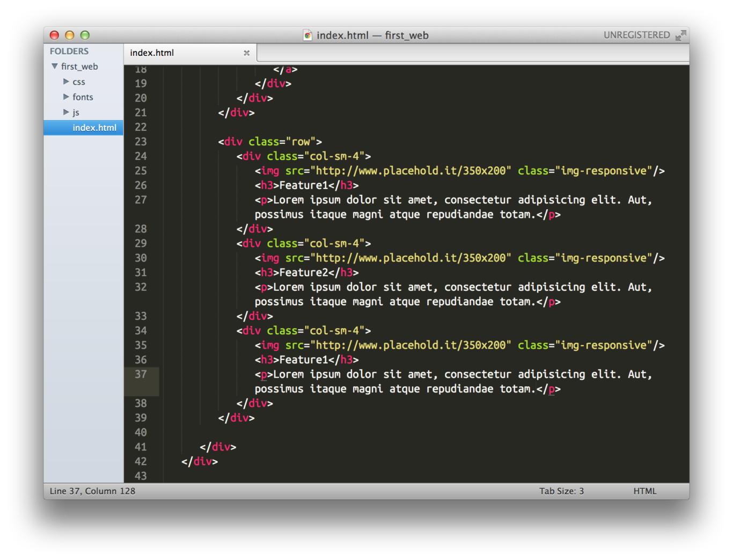Click the closing p tag on line 37

pos(548,389)
